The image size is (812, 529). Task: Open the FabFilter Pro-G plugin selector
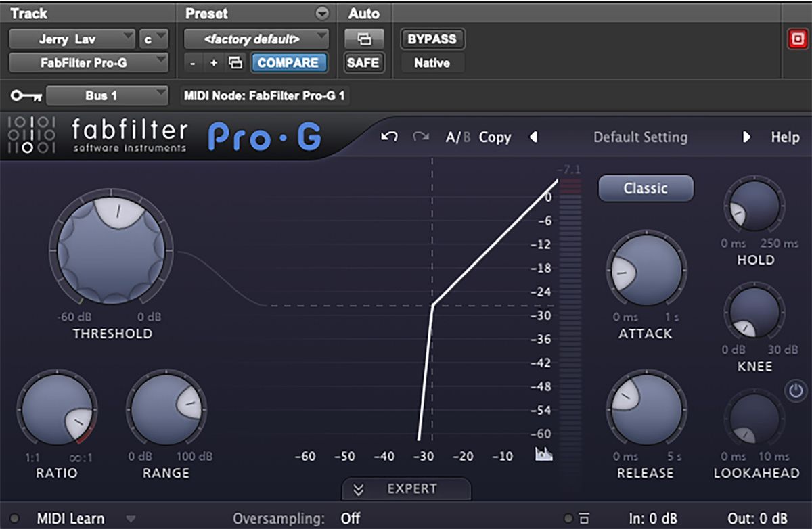click(89, 63)
